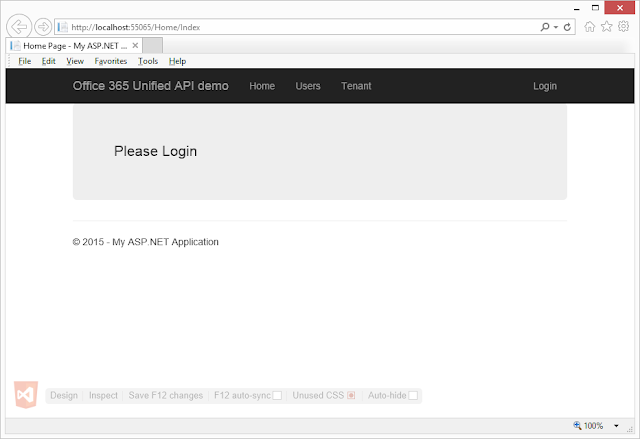The height and width of the screenshot is (439, 640).
Task: Open the address bar autocomplete dropdown arrow
Action: (x=556, y=27)
